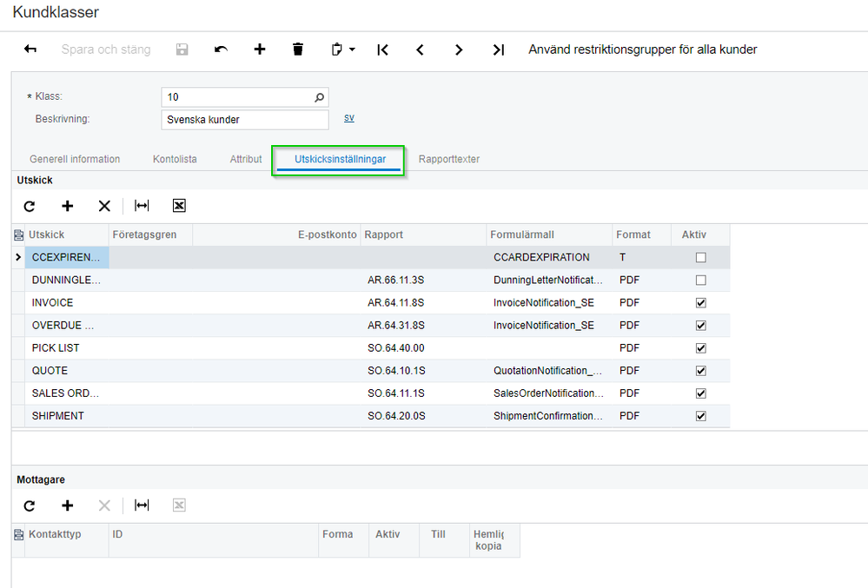Switch to Kontolista tab
The height and width of the screenshot is (588, 868).
[x=175, y=159]
